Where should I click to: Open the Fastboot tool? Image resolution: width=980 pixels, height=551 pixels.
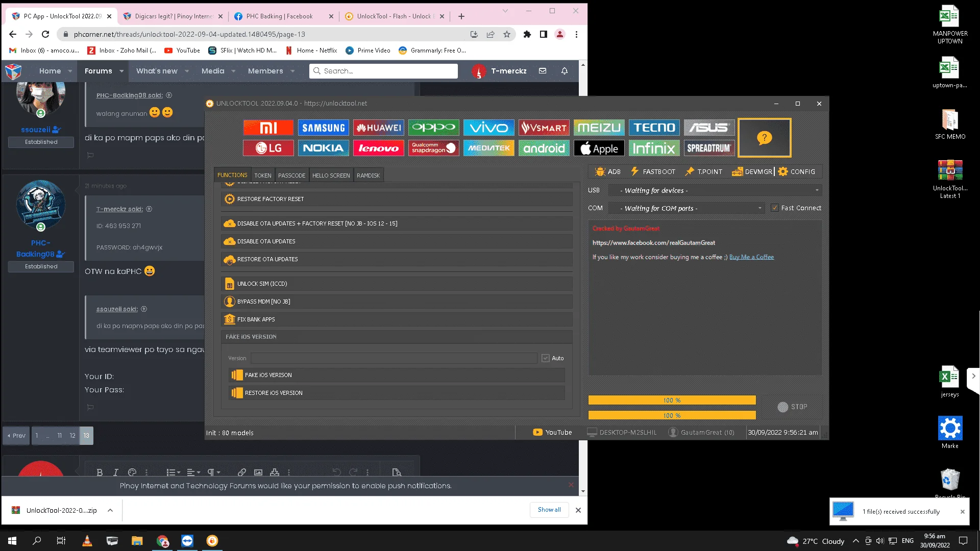[653, 171]
